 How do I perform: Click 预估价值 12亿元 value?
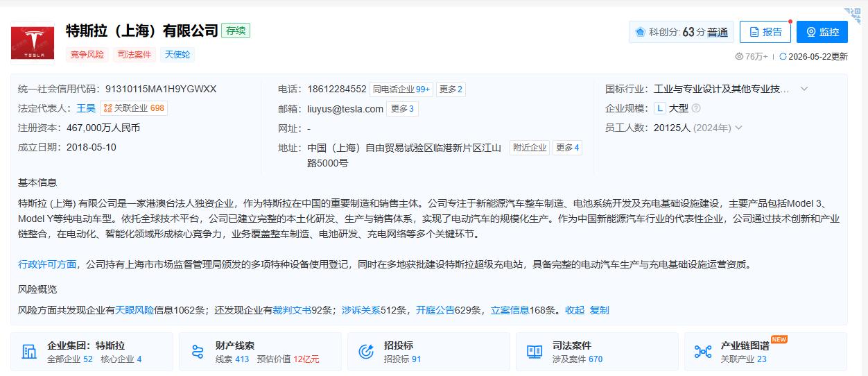click(288, 359)
